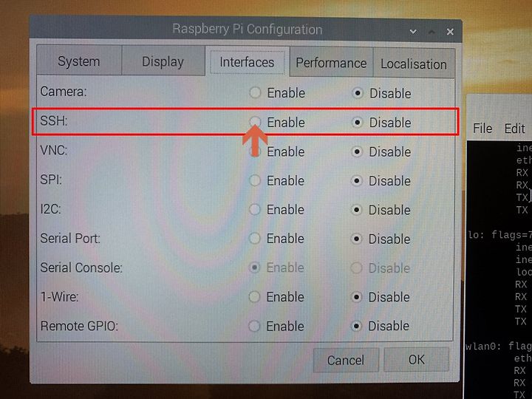Image resolution: width=532 pixels, height=399 pixels.
Task: Select Disable for Camera
Action: (358, 93)
